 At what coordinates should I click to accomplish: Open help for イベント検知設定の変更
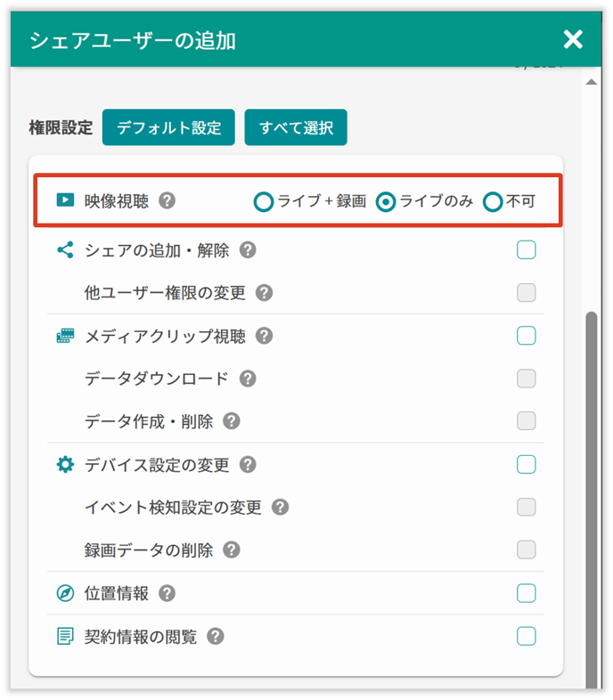281,508
